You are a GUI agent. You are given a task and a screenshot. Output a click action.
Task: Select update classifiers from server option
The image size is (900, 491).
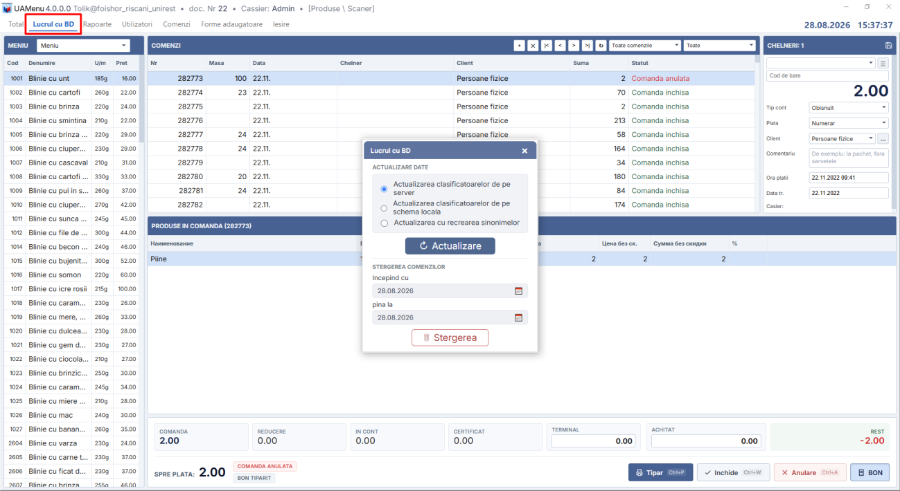[x=384, y=189]
